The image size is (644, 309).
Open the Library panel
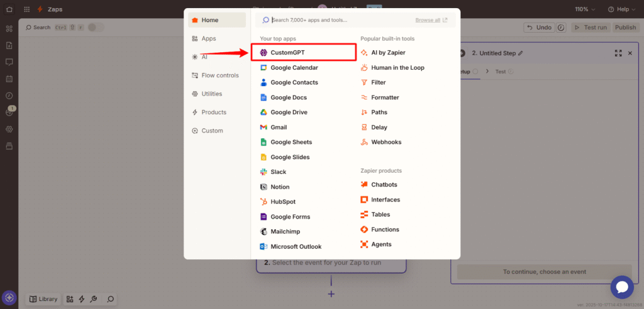pyautogui.click(x=43, y=299)
